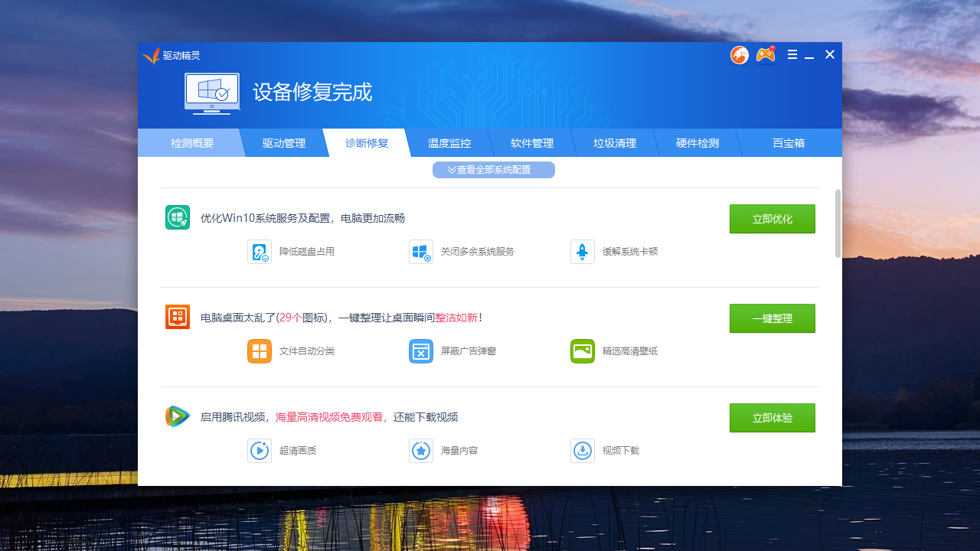
Task: Click the 超清画质 playback icon
Action: 260,450
